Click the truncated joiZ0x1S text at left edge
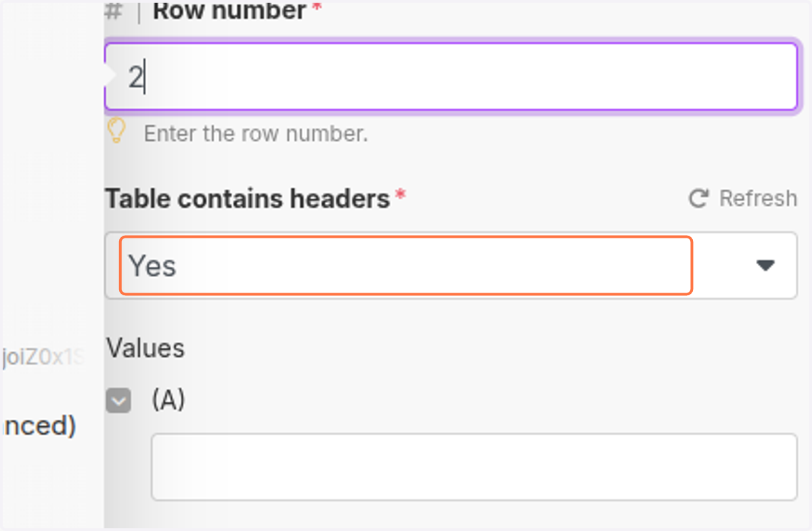The width and height of the screenshot is (812, 531). pyautogui.click(x=43, y=358)
